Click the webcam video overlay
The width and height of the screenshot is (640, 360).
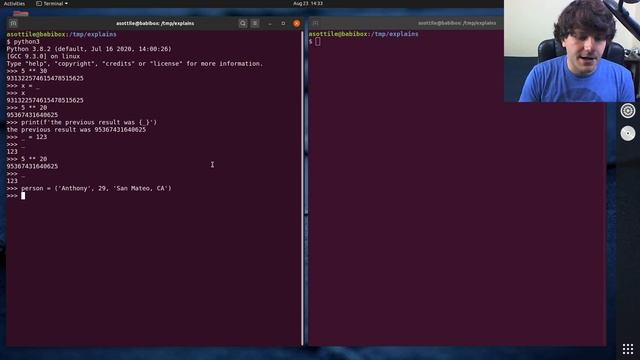click(572, 51)
